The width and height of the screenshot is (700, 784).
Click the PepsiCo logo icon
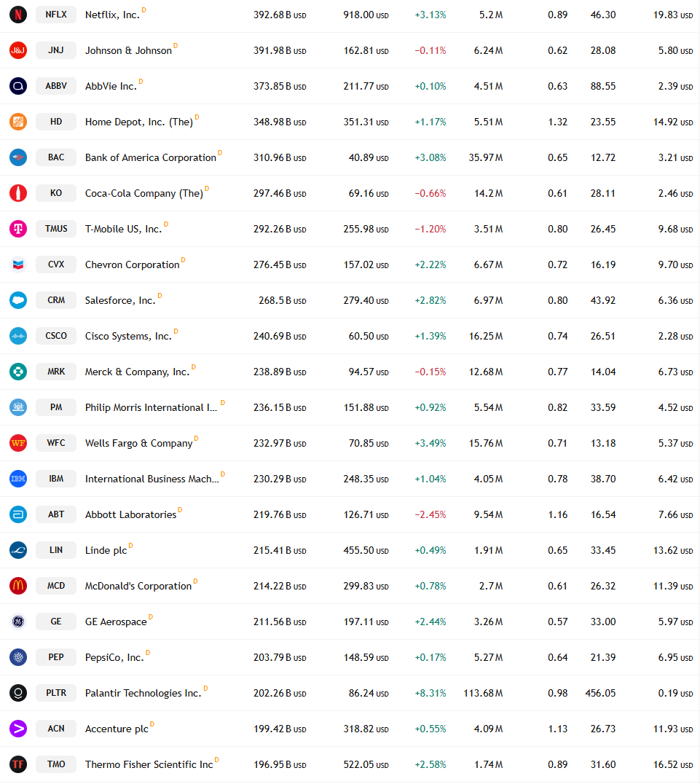pos(18,657)
